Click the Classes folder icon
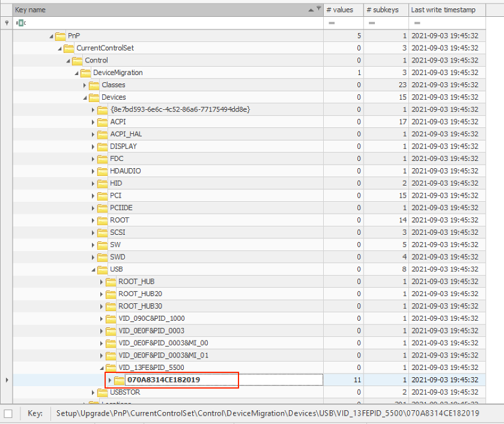This screenshot has width=504, height=424. click(94, 85)
